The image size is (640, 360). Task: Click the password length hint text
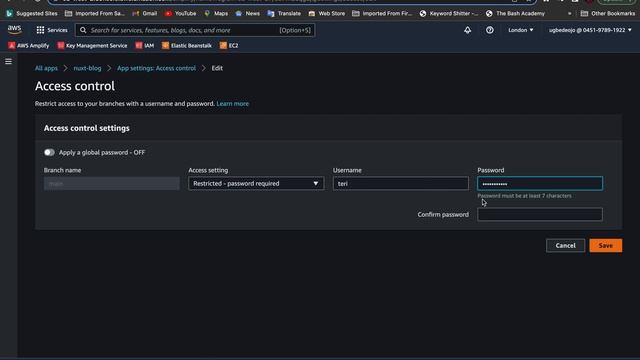point(524,196)
